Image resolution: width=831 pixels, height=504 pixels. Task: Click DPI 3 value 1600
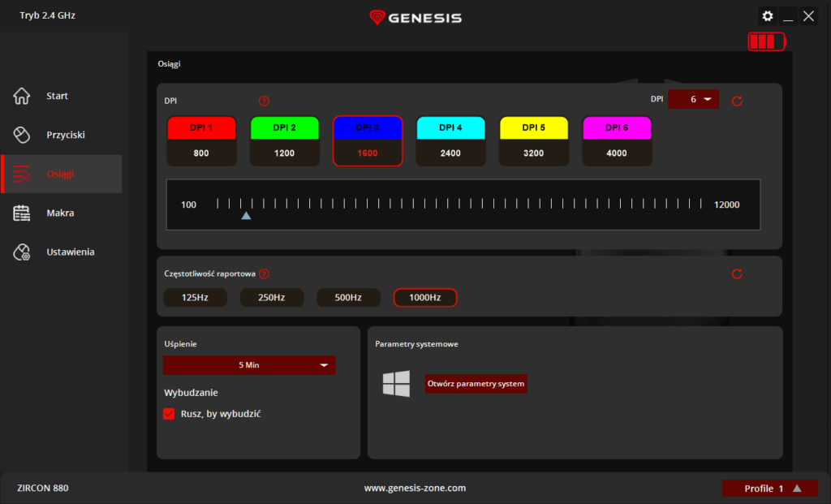(368, 153)
